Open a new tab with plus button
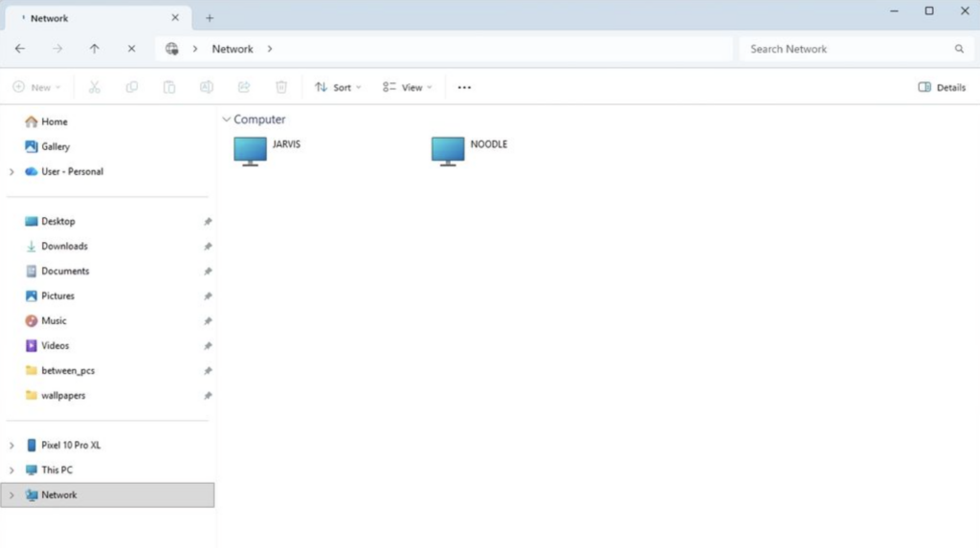The image size is (980, 548). (210, 18)
